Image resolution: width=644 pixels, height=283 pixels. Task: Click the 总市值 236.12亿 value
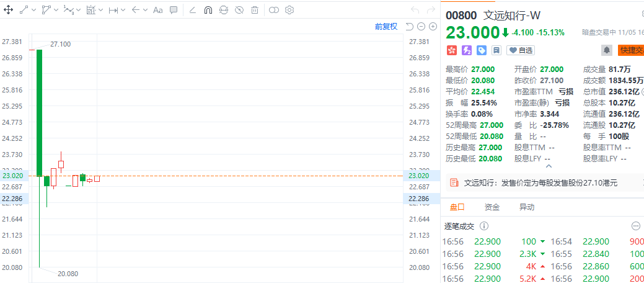pos(623,91)
